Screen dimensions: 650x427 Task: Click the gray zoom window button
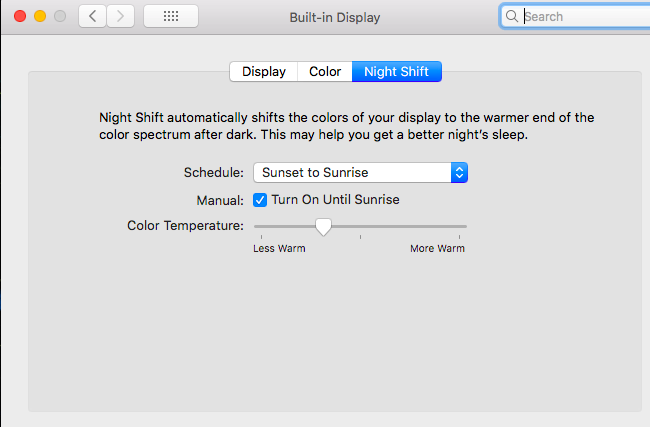coord(60,17)
